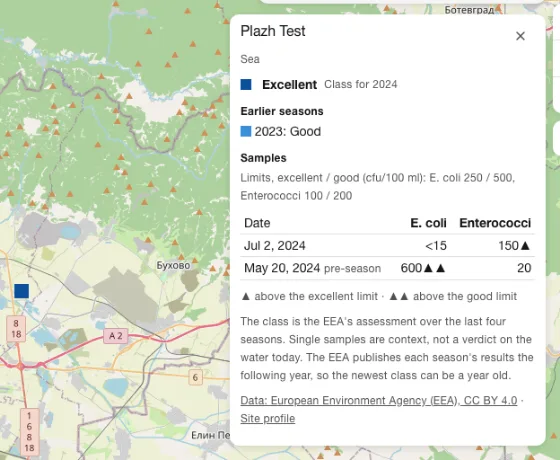Close the Plazh Test popup
Image resolution: width=560 pixels, height=460 pixels.
point(520,36)
